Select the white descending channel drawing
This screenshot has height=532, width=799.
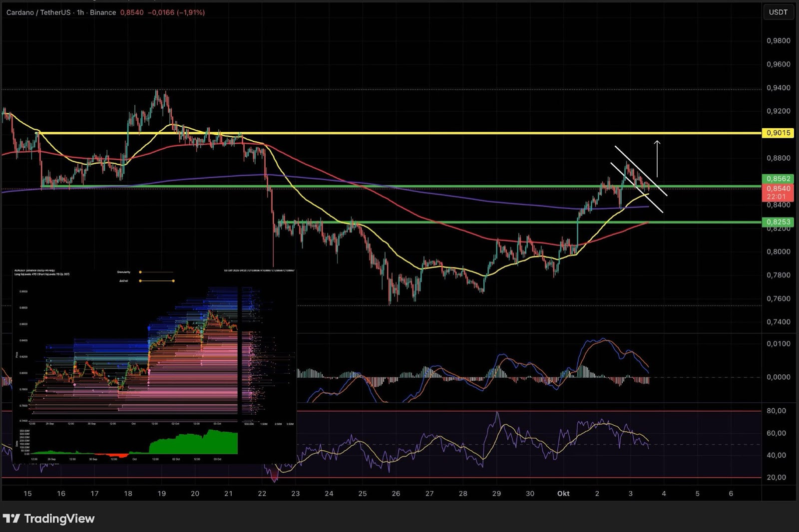641,170
